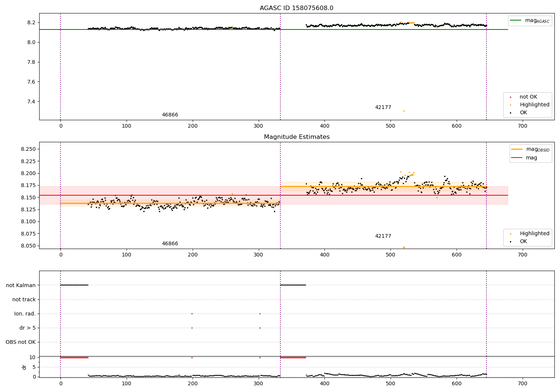Click the rotated 'dr' y-axis label
Image resolution: width=560 pixels, height=392 pixels.
(24, 367)
